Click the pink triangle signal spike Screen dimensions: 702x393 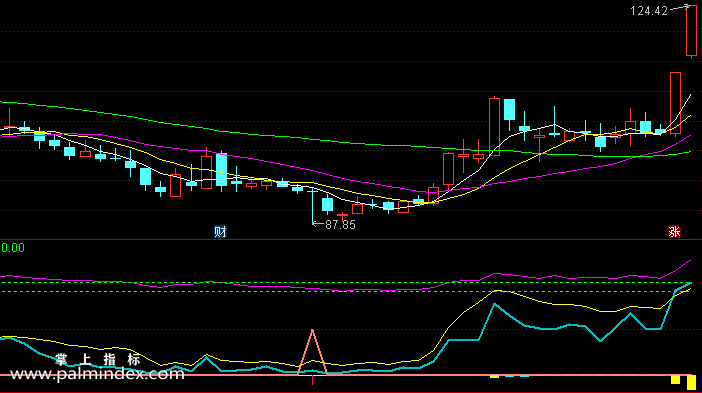(312, 352)
